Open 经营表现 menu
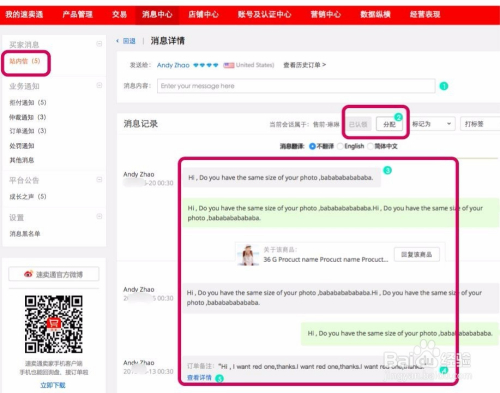Screen dimensions: 500x393 pyautogui.click(x=425, y=14)
